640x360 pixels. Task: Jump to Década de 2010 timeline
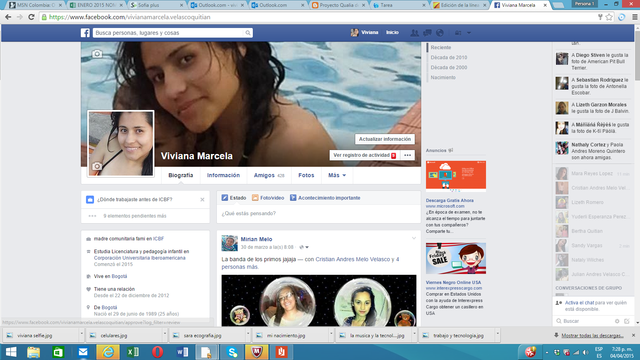[449, 58]
